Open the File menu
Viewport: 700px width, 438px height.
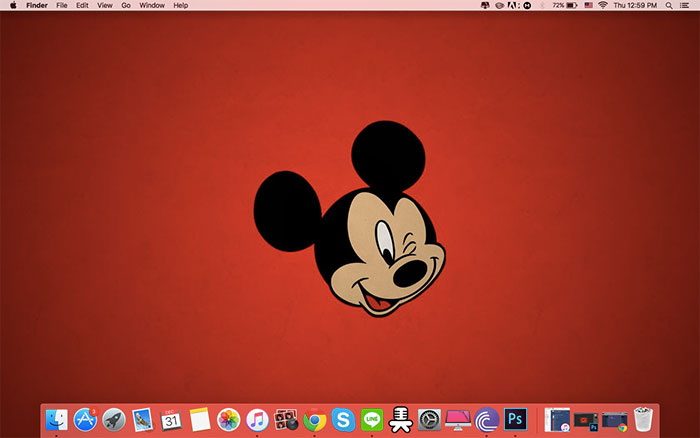[x=62, y=5]
